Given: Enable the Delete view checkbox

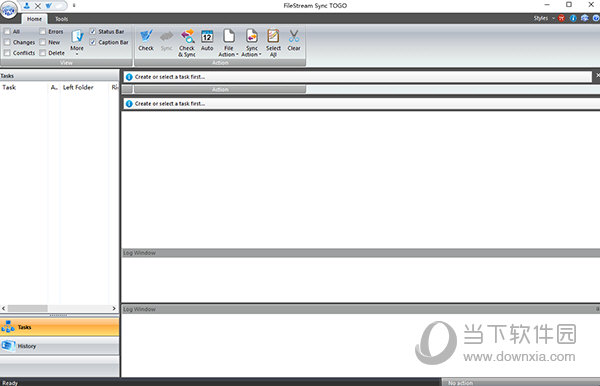Looking at the screenshot, I should click(42, 53).
